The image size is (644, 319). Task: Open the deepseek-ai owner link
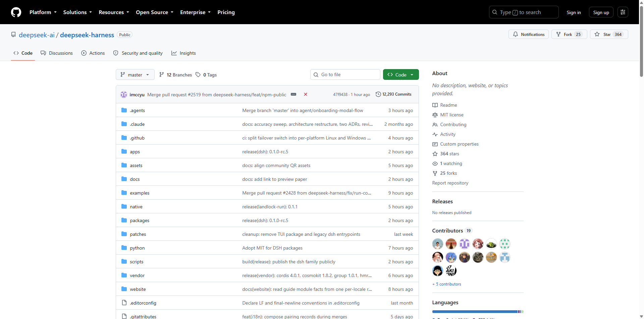click(x=37, y=35)
